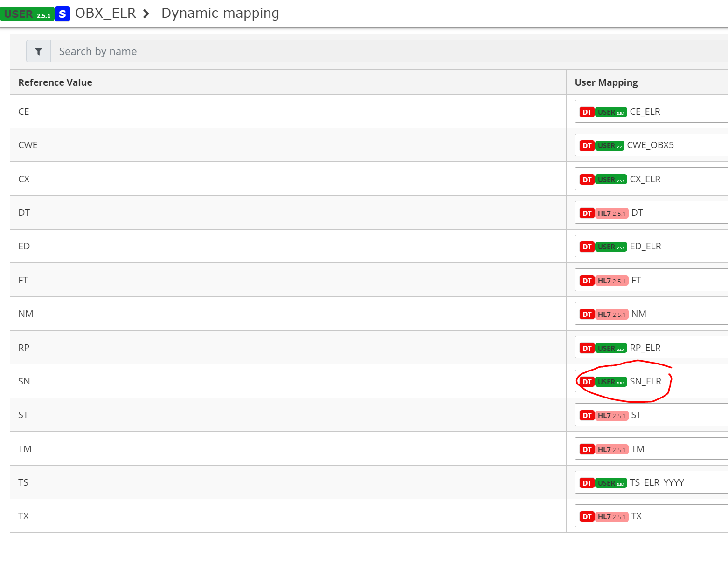Click the DT badge on the circled SN_ELR mapping
Viewport: 728px width, 563px height.
[x=587, y=381]
